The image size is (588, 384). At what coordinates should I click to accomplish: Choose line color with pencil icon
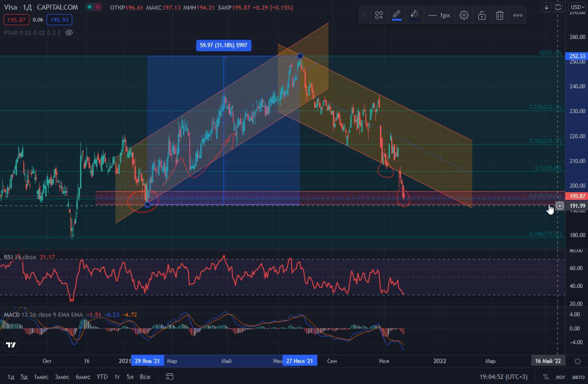397,15
